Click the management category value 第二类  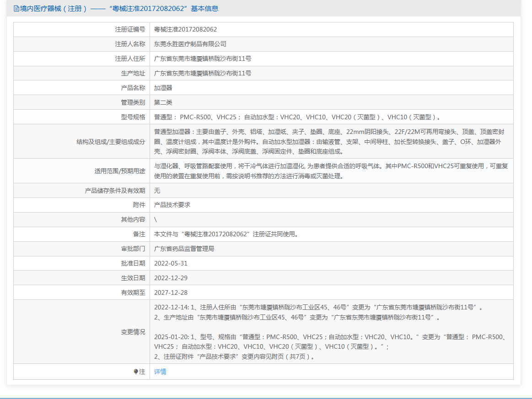pyautogui.click(x=163, y=102)
